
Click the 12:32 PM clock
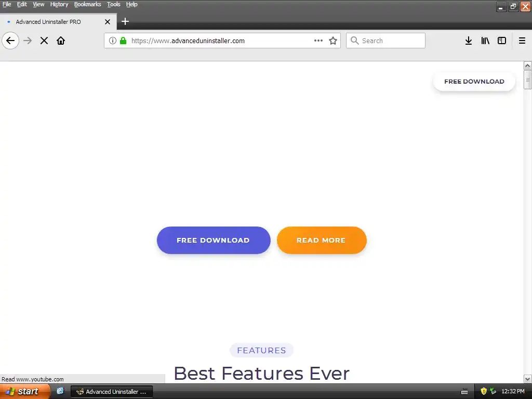513,391
